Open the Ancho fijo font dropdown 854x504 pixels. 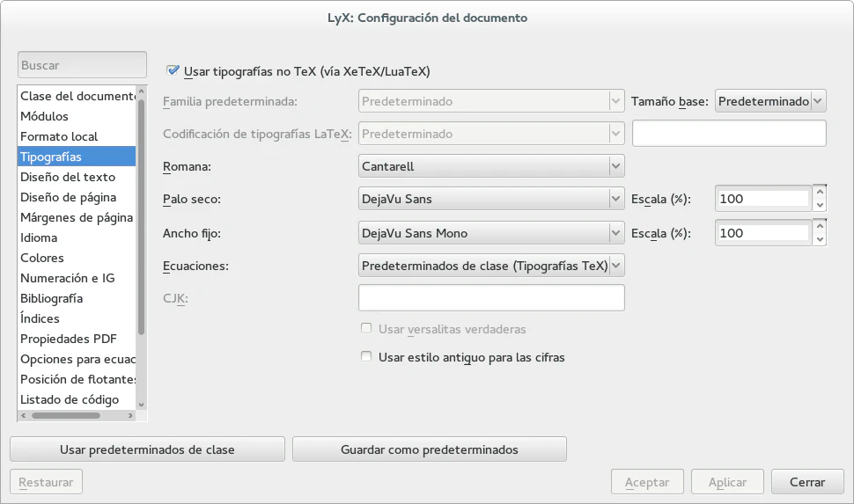pyautogui.click(x=491, y=233)
